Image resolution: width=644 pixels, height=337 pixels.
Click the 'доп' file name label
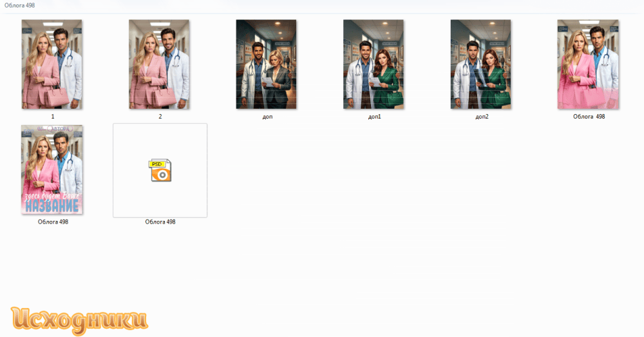(267, 117)
